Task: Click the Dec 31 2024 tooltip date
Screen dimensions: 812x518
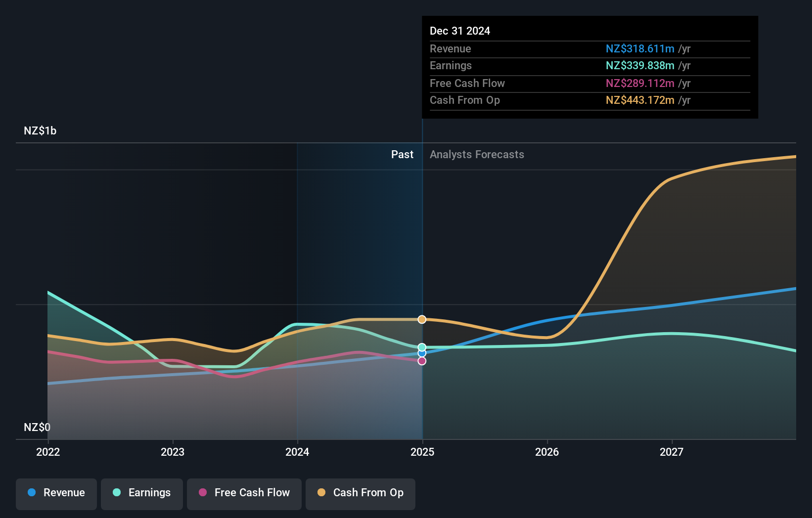Action: click(460, 31)
